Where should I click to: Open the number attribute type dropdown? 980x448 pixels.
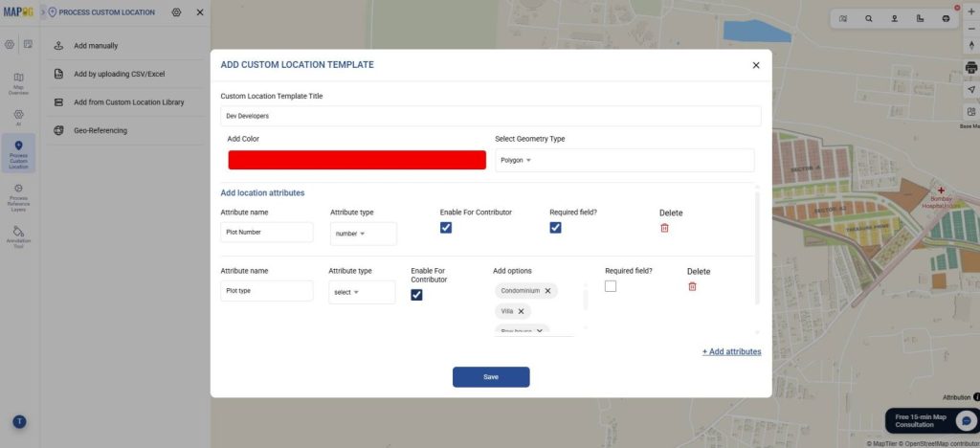[x=363, y=234]
